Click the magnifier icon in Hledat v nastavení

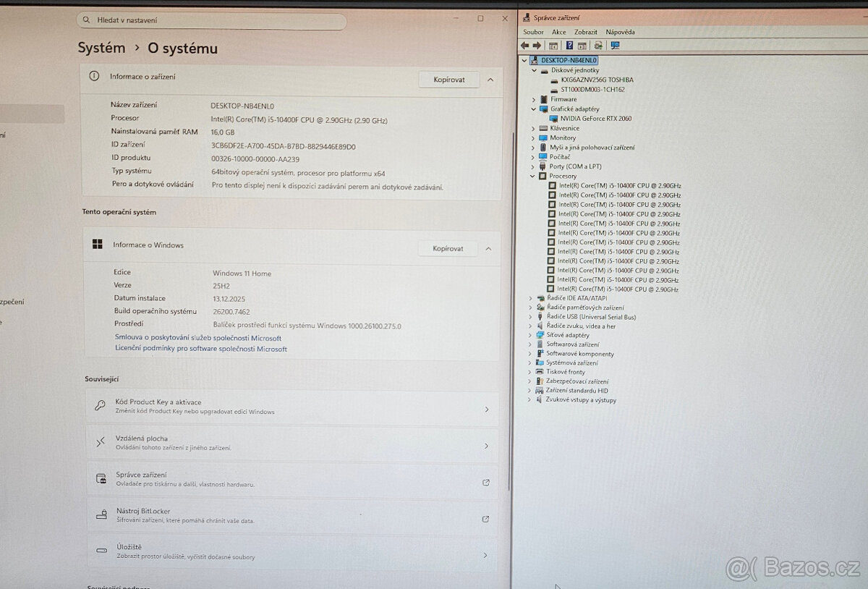(86, 20)
